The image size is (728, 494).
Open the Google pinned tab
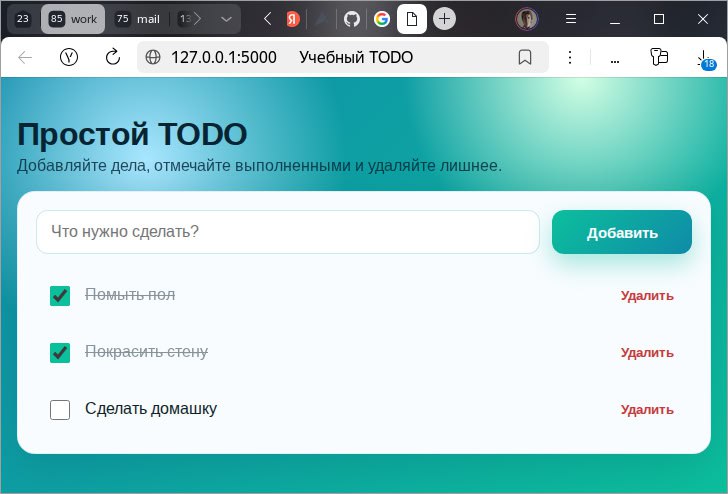pyautogui.click(x=381, y=19)
